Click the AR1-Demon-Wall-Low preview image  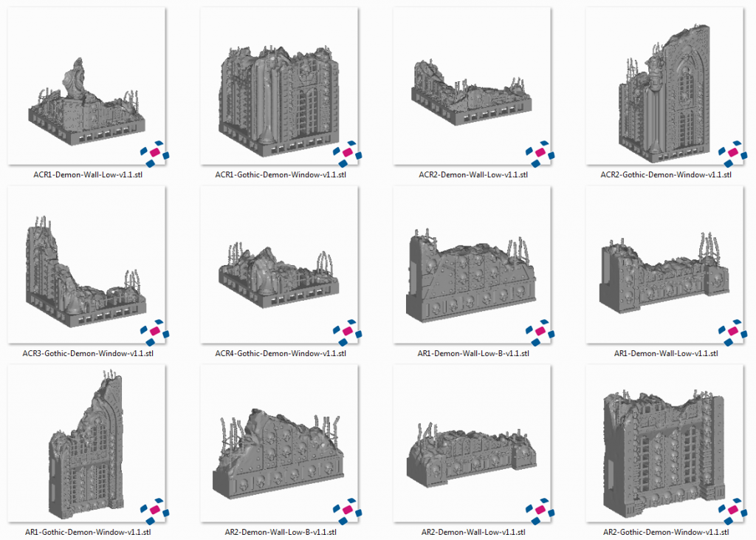pyautogui.click(x=662, y=266)
